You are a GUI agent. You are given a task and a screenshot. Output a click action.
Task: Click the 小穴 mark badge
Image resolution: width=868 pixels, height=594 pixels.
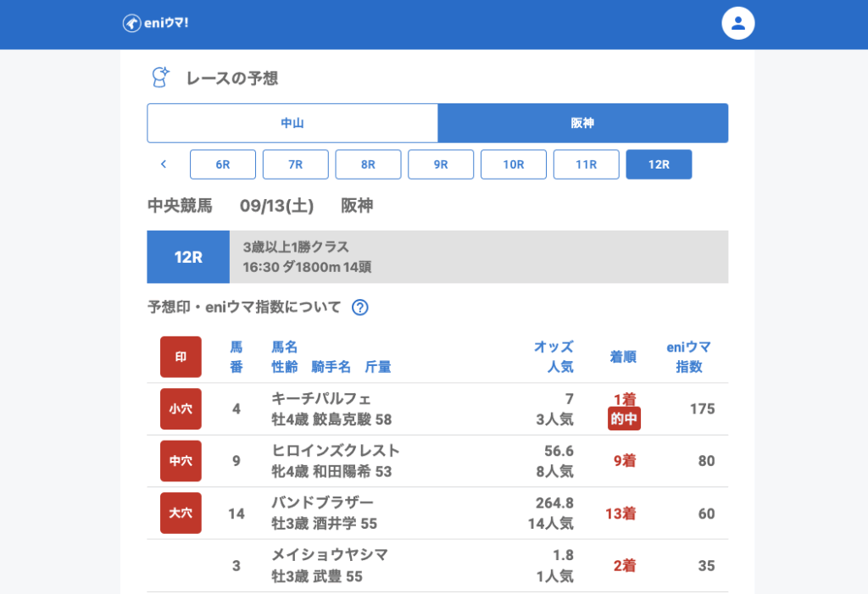pyautogui.click(x=181, y=409)
